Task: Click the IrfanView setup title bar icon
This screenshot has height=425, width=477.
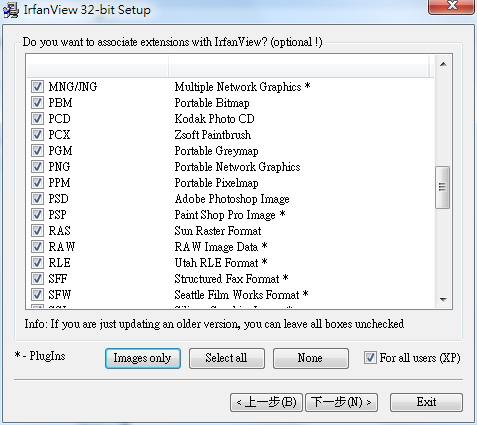Action: click(11, 10)
